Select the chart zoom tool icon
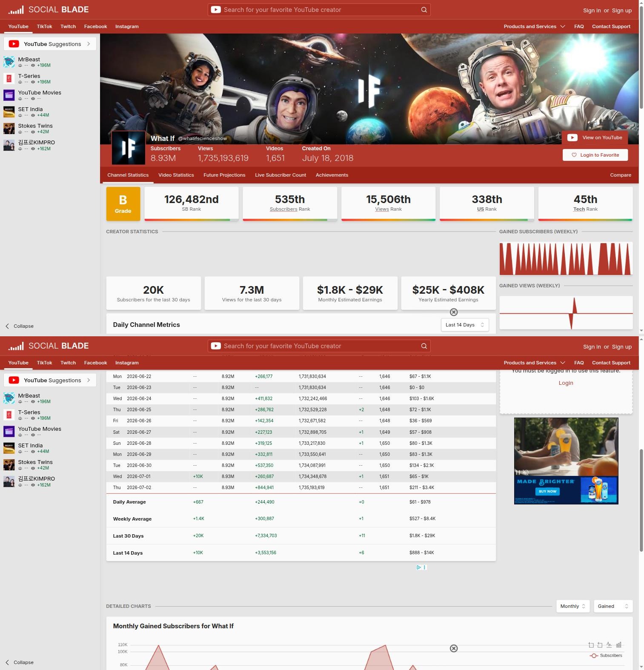This screenshot has height=670, width=644. pyautogui.click(x=591, y=645)
